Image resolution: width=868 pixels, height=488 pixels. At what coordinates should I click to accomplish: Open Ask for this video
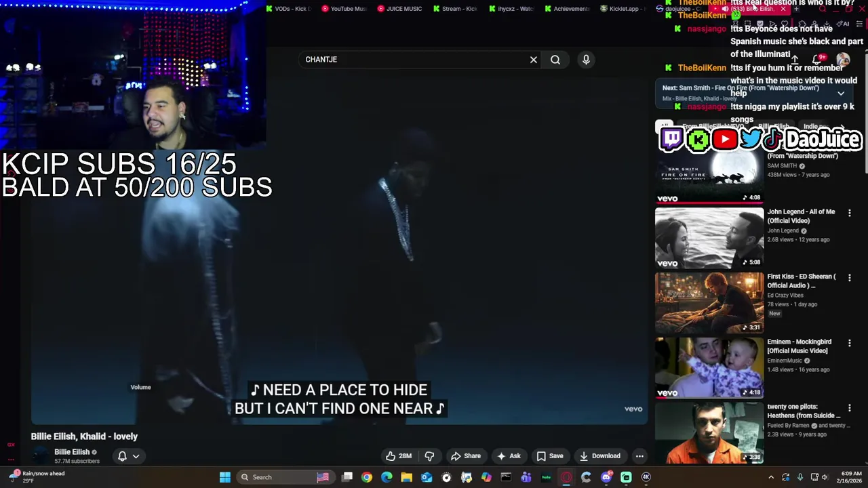(x=509, y=456)
